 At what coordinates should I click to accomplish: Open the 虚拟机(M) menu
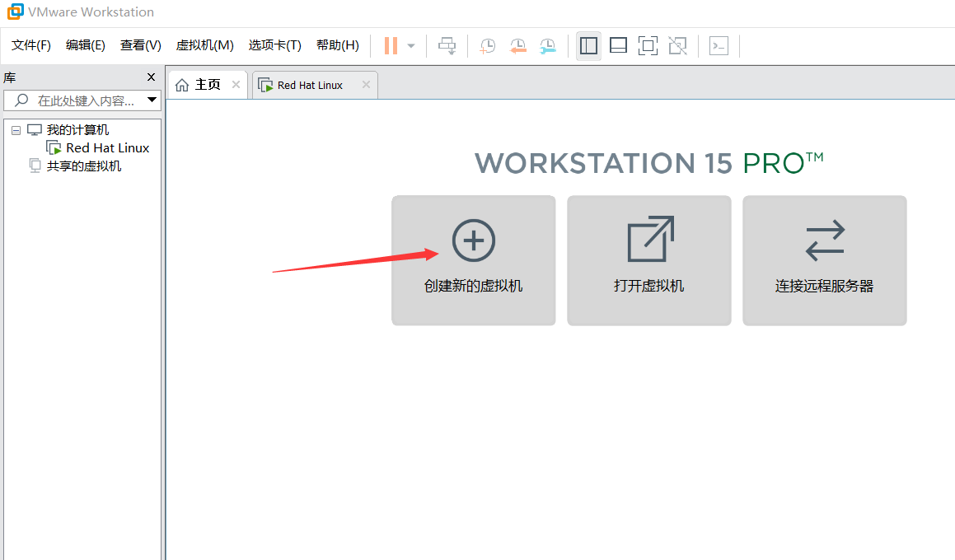204,45
